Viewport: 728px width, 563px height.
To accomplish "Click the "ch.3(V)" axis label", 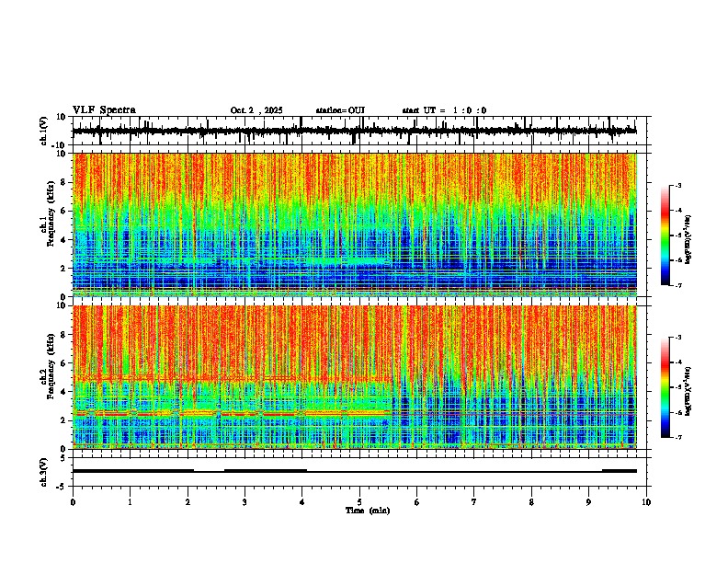I will [44, 472].
